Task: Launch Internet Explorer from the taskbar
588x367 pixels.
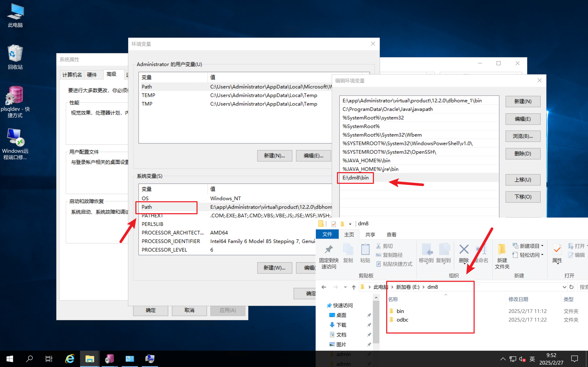Action: pos(70,359)
